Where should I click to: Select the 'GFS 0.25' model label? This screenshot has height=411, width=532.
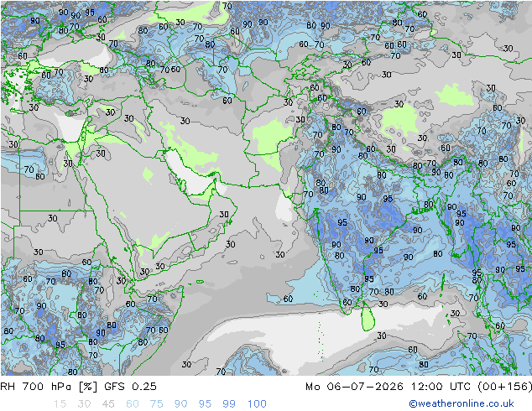(130, 387)
